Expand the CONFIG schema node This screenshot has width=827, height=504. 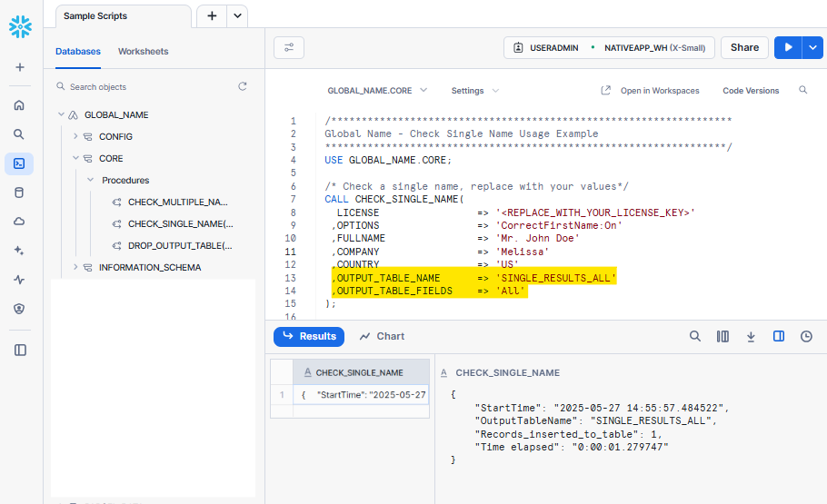pos(75,136)
